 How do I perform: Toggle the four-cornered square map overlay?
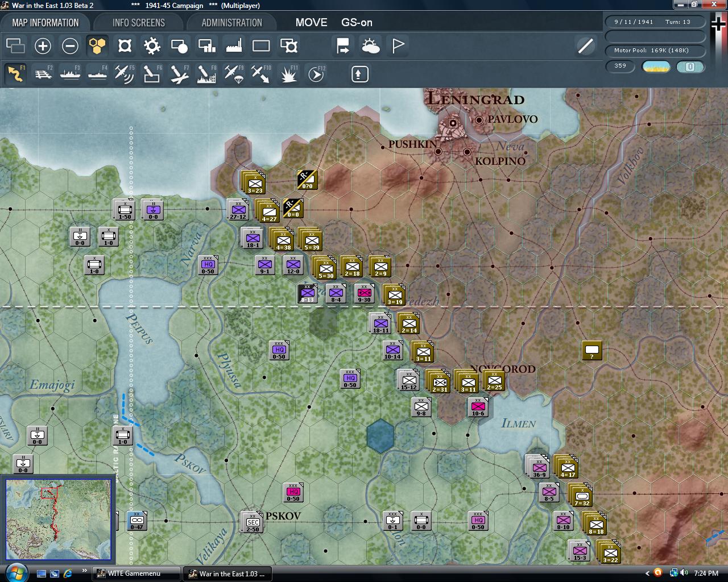(x=125, y=46)
